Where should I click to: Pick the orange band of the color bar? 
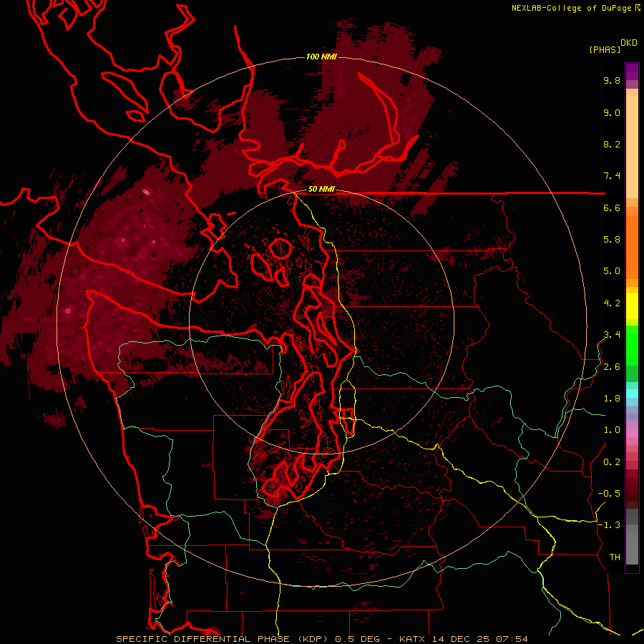(632, 246)
